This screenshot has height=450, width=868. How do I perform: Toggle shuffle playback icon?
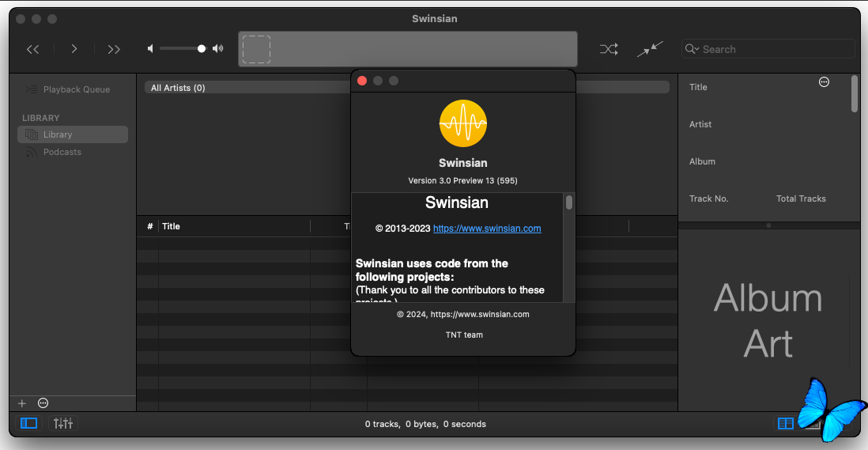[x=609, y=49]
